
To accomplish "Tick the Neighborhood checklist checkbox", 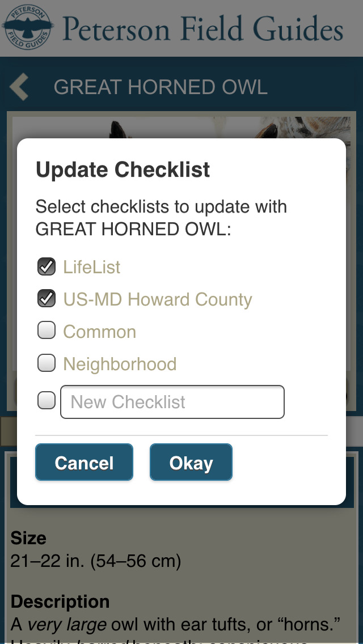I will click(x=47, y=363).
